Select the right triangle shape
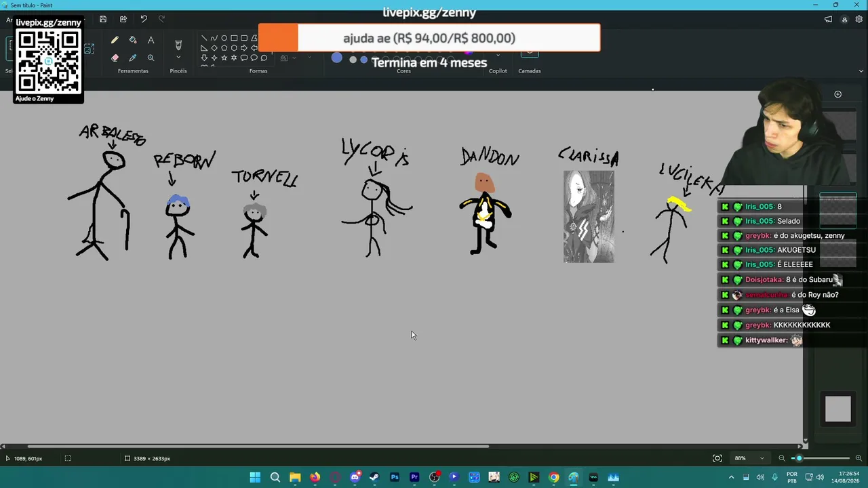The image size is (868, 488). [x=204, y=48]
